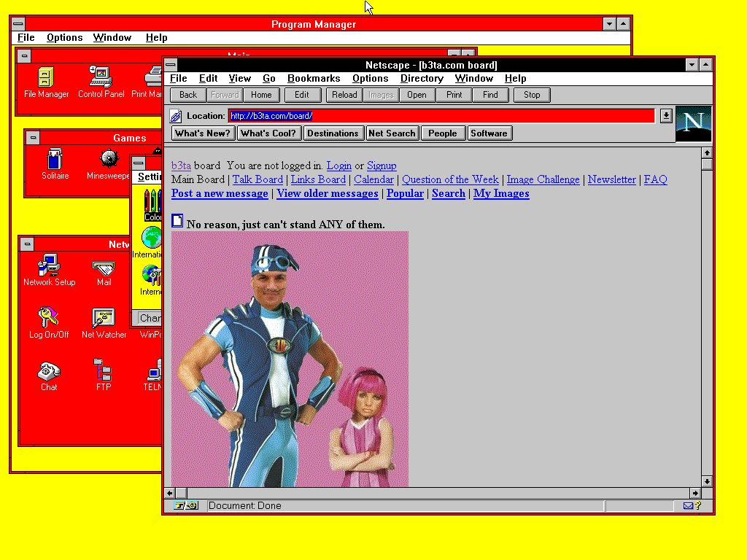Open the Links Board link
Viewport: 747px width, 560px height.
(318, 179)
